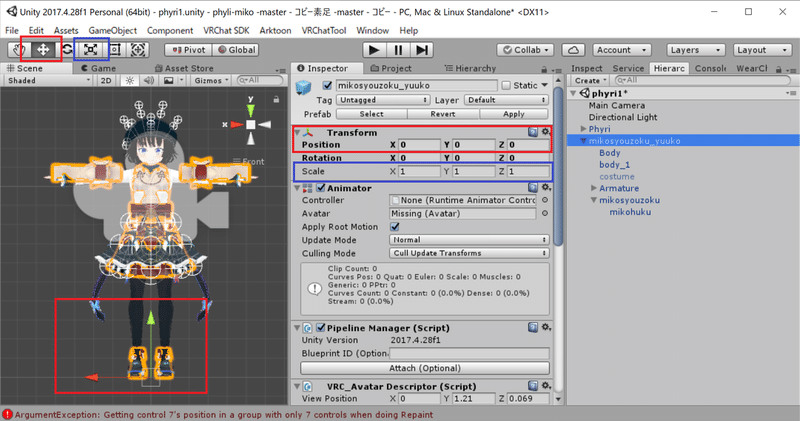Open the Shaded draw mode dropdown
The height and width of the screenshot is (421, 800).
point(48,80)
